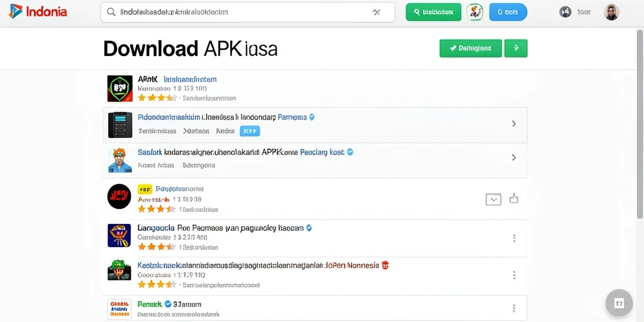
Task: Click the thumbs-up icon in the black-circle app row
Action: (513, 199)
